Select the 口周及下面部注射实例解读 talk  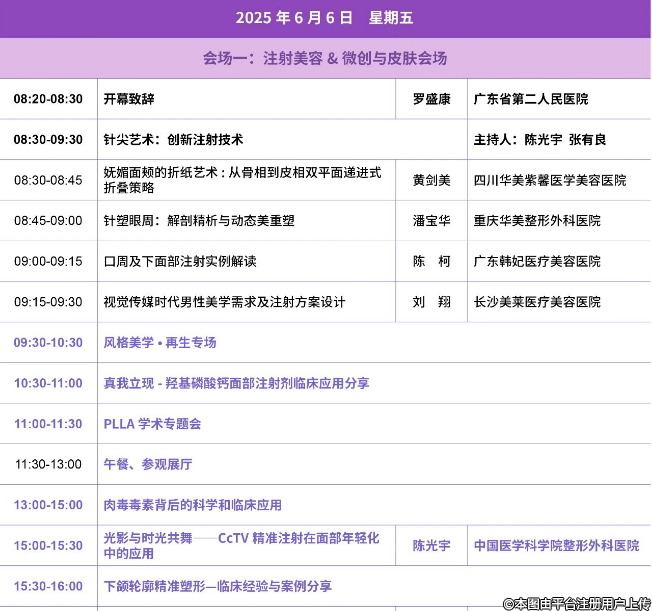pyautogui.click(x=180, y=261)
